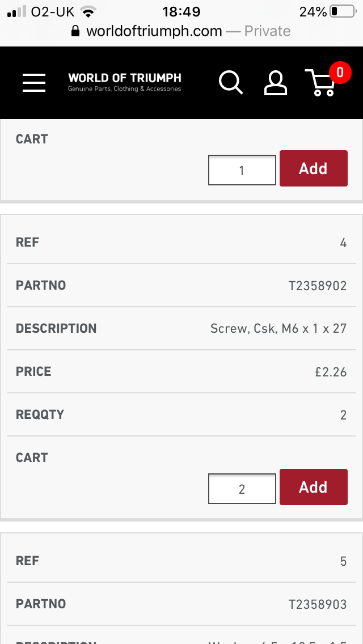Add the top item to cart

click(x=314, y=168)
